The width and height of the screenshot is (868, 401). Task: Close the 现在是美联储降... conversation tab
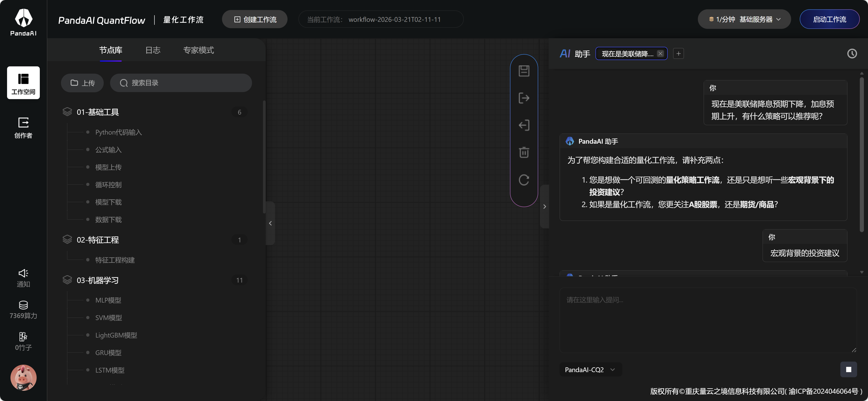[660, 53]
